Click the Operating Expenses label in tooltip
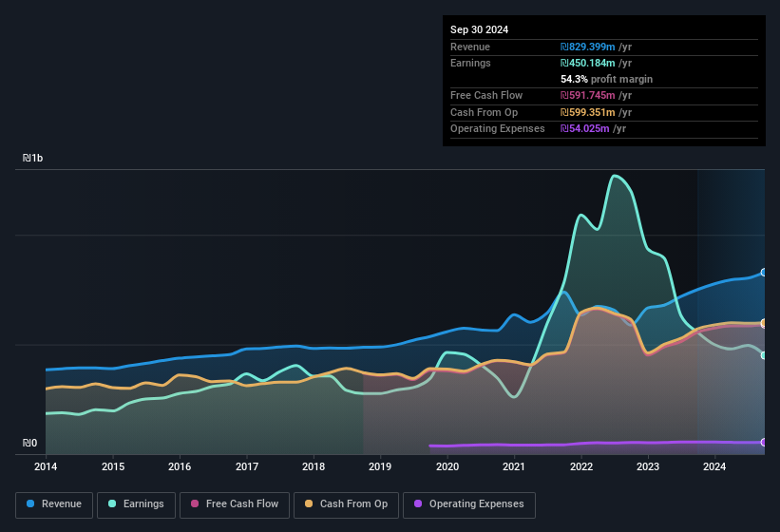Screen dimensions: 780x532 pos(498,129)
